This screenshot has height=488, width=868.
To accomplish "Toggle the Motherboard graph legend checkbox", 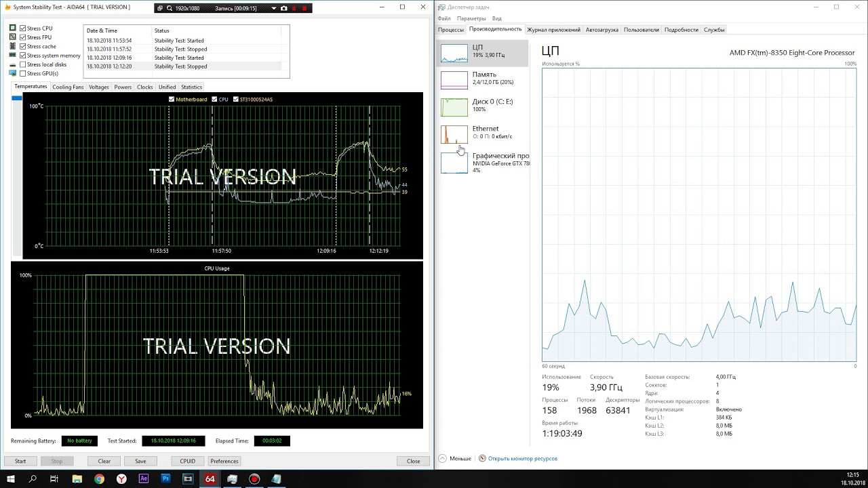I will (172, 100).
